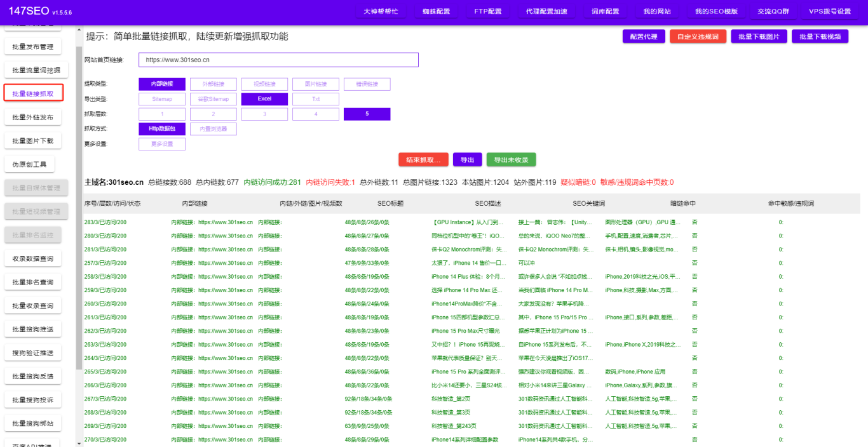
Task: Choose Sitemap as export type
Action: coord(162,99)
